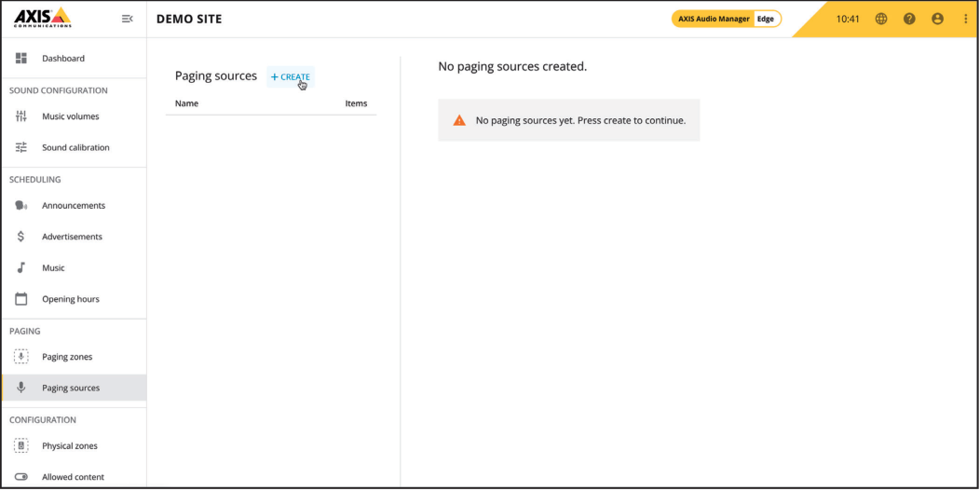Open the Dashboard menu item
This screenshot has height=491, width=980.
pos(74,58)
